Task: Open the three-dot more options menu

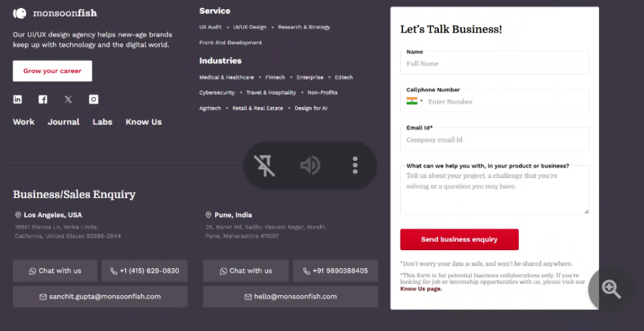Action: tap(355, 165)
